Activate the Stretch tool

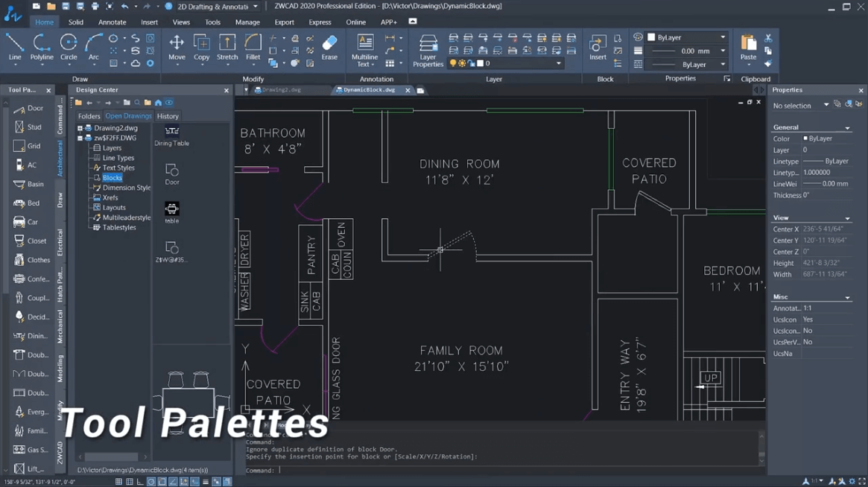pos(227,48)
